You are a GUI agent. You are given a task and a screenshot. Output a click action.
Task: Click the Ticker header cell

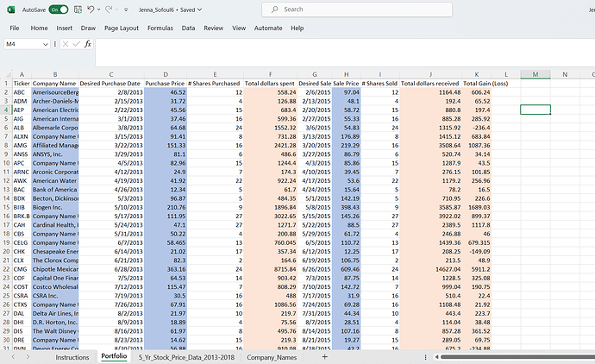[x=22, y=84]
